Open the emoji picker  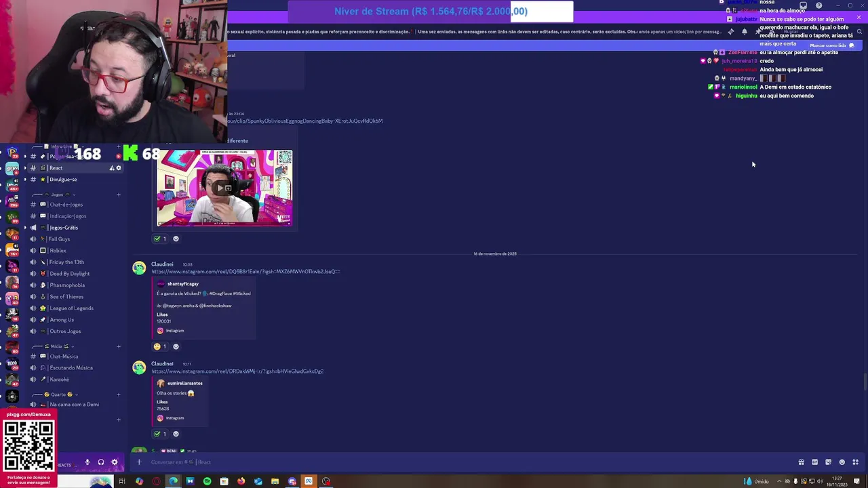click(x=842, y=462)
